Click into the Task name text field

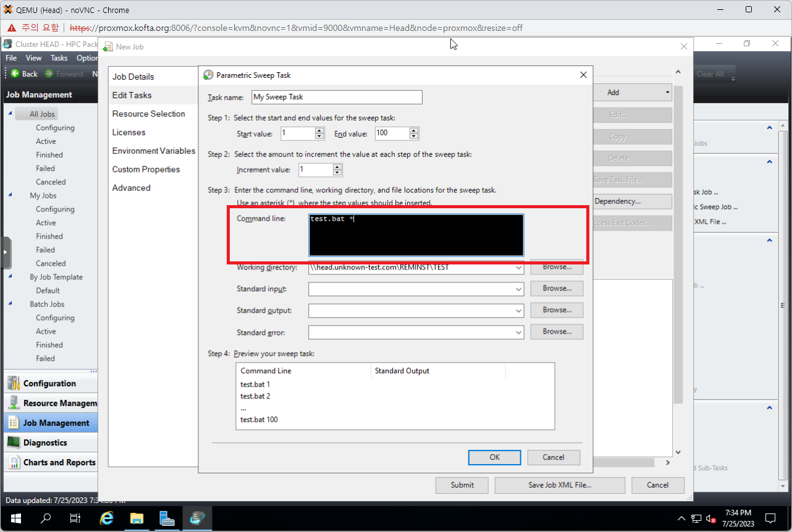[336, 97]
